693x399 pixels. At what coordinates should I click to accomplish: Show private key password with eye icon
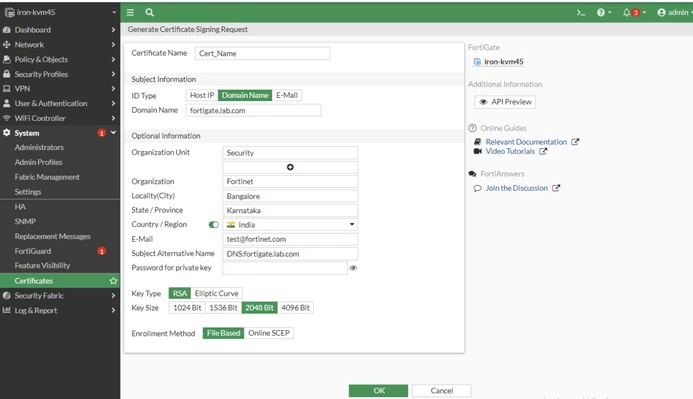pos(353,268)
